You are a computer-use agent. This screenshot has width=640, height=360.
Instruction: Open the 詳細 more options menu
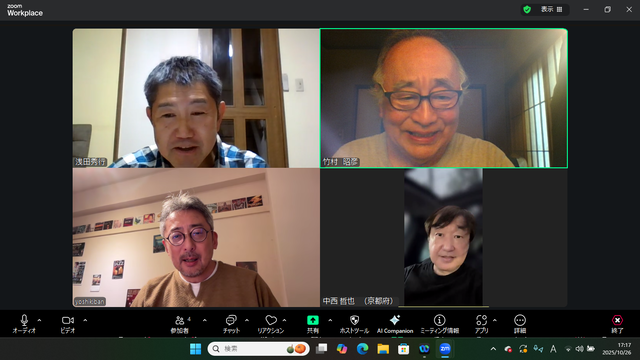tap(520, 324)
